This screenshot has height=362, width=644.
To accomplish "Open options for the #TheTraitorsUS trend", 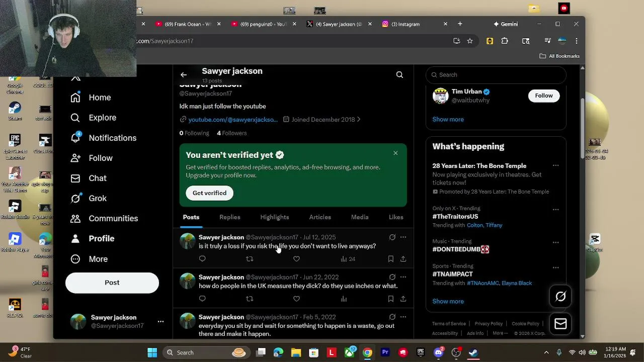I will pos(556,210).
